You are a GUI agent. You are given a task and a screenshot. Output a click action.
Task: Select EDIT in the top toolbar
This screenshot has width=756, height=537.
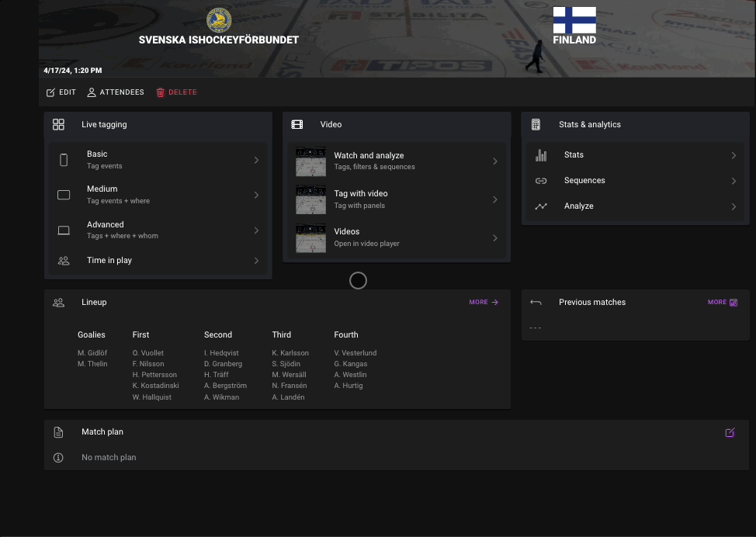click(x=61, y=92)
